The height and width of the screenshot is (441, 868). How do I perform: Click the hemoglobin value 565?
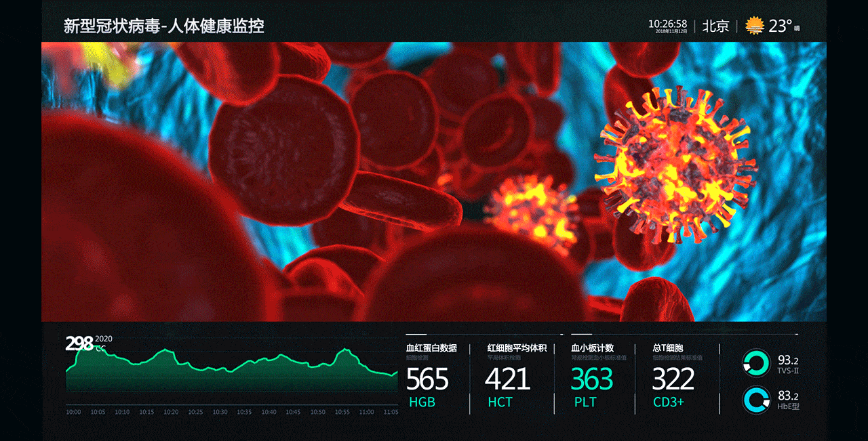[427, 379]
